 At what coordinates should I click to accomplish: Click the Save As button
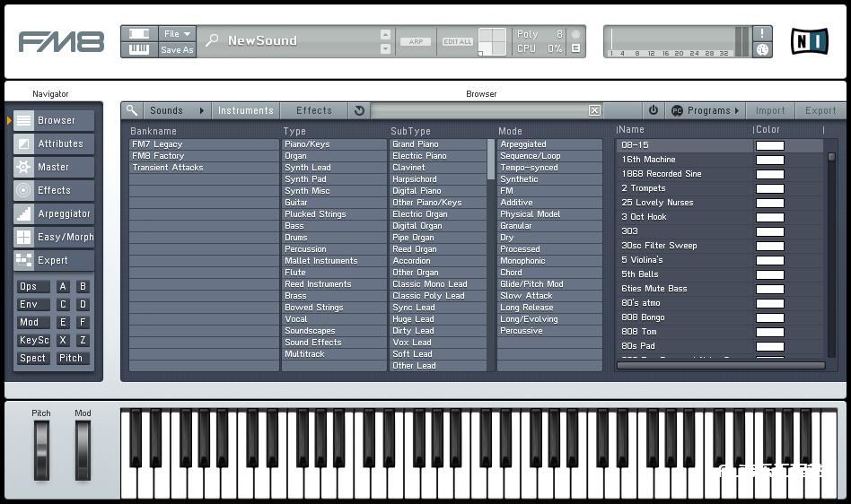(176, 50)
